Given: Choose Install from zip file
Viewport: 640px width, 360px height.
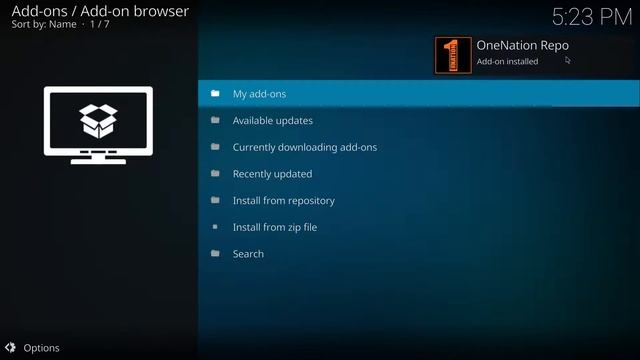Looking at the screenshot, I should click(419, 227).
